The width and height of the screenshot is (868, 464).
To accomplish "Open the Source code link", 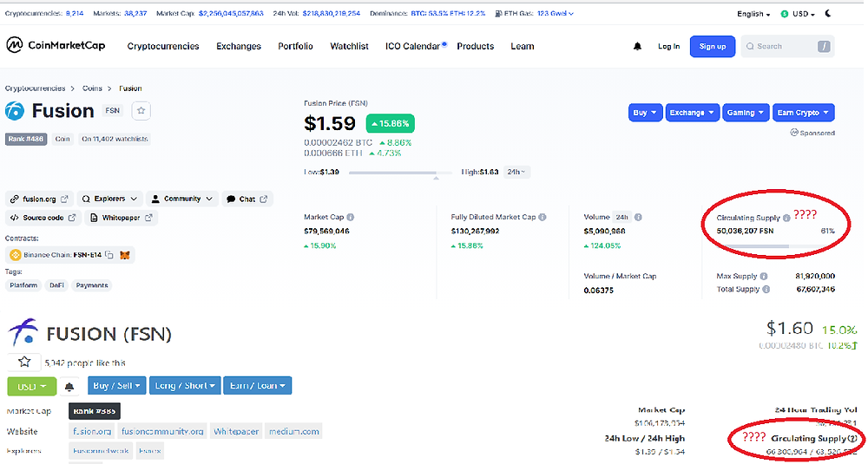I will click(43, 218).
